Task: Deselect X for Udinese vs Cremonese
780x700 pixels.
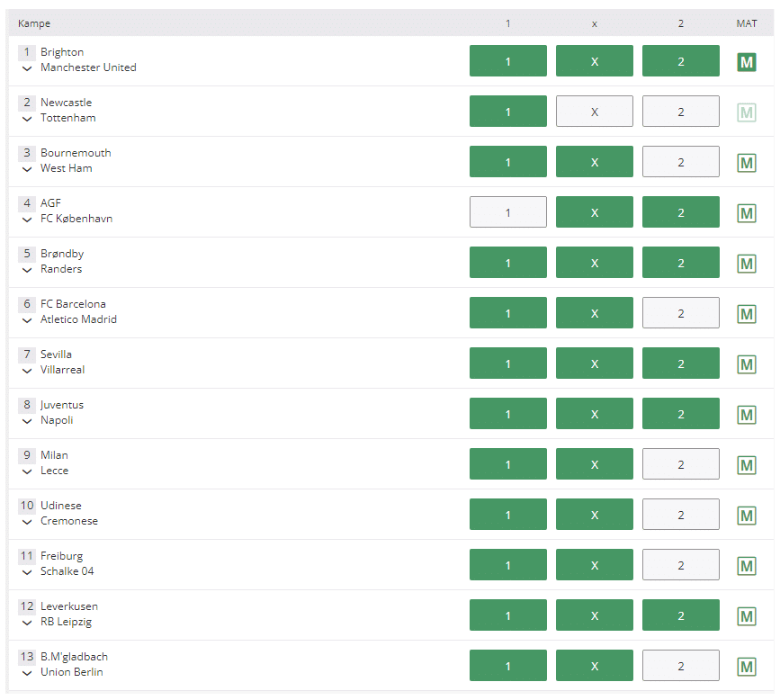Action: tap(595, 515)
